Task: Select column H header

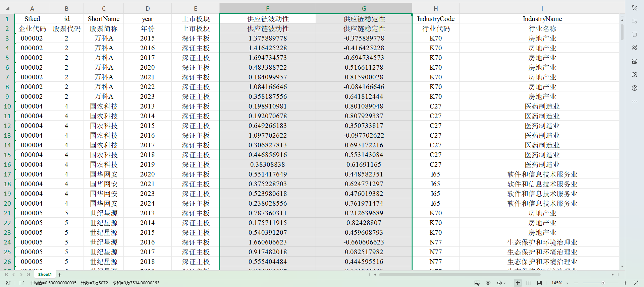Action: 435,9
